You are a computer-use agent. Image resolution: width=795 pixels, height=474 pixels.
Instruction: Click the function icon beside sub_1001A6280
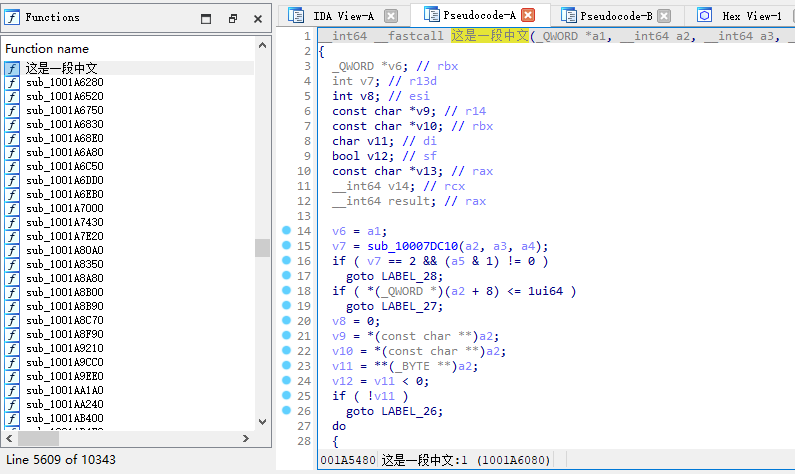point(12,82)
